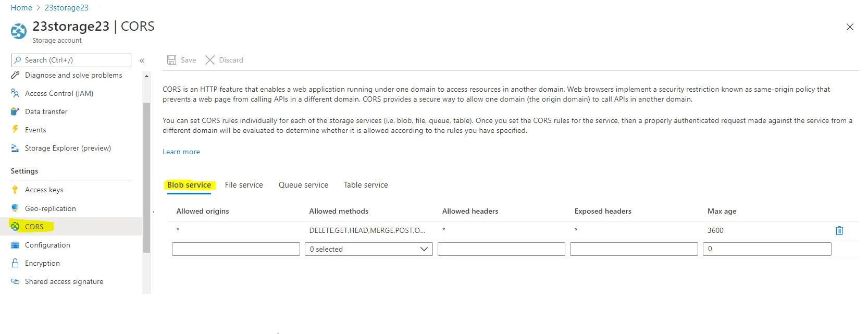868x334 pixels.
Task: Select CORS settings item
Action: [34, 226]
